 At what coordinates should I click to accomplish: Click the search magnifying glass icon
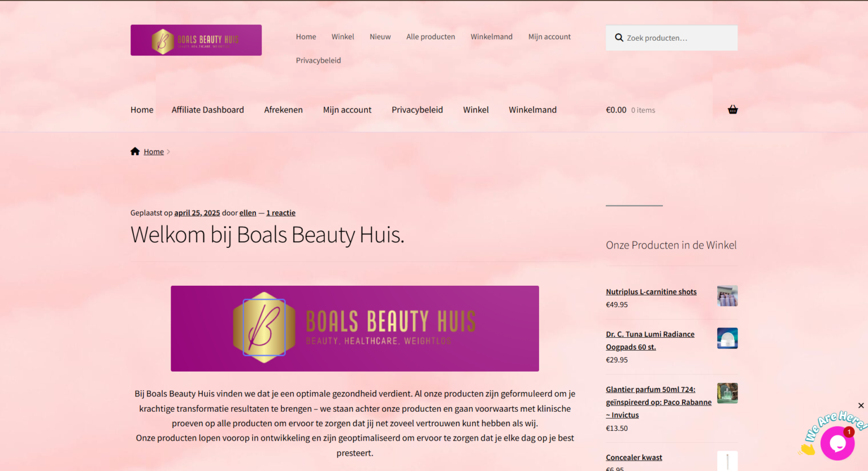tap(619, 38)
